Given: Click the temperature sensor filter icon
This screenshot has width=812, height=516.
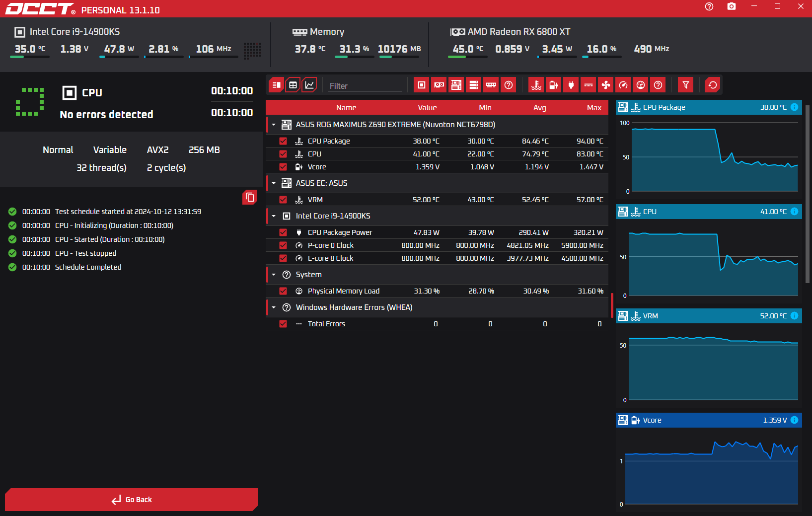Looking at the screenshot, I should [x=536, y=85].
